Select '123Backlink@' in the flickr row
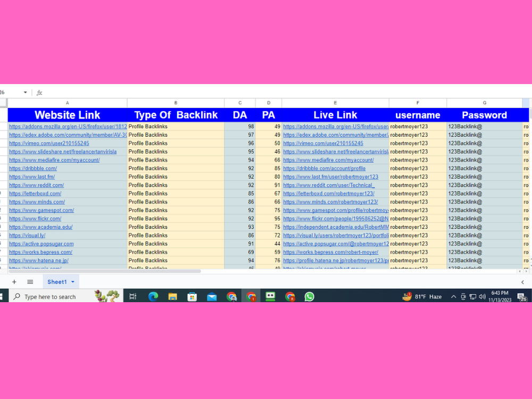Image resolution: width=532 pixels, height=399 pixels. 484,219
